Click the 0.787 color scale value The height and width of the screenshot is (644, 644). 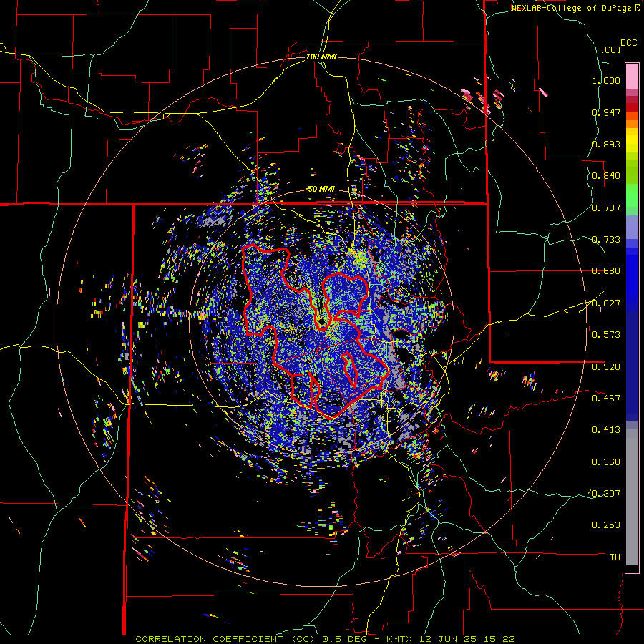tap(606, 208)
